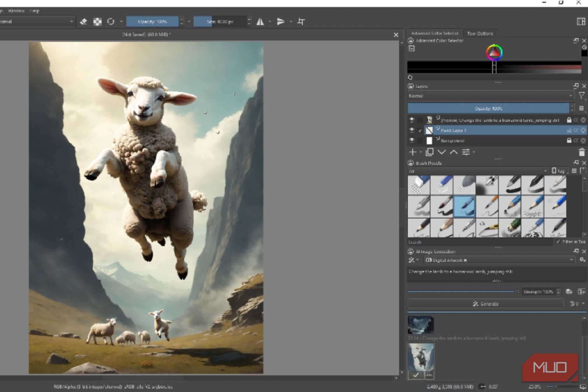Expand generate queue dropdown arrow
The image size is (588, 392).
click(583, 304)
